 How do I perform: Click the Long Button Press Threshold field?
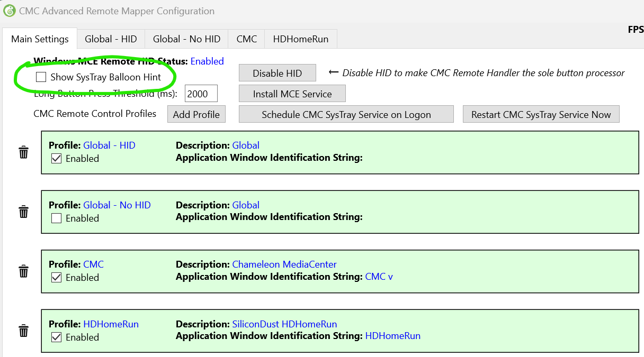tap(201, 94)
